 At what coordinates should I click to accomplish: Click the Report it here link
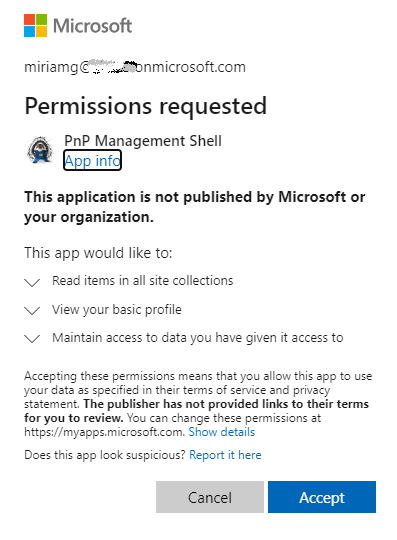tap(225, 455)
